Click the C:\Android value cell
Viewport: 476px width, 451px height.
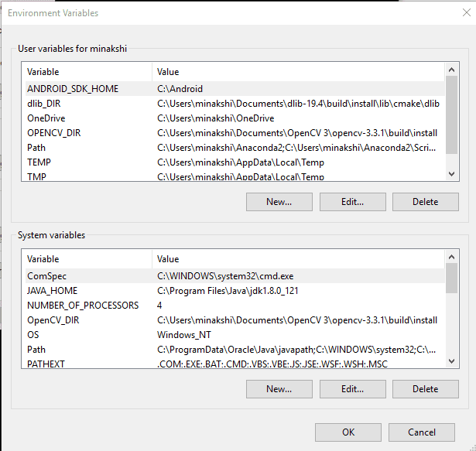click(180, 89)
